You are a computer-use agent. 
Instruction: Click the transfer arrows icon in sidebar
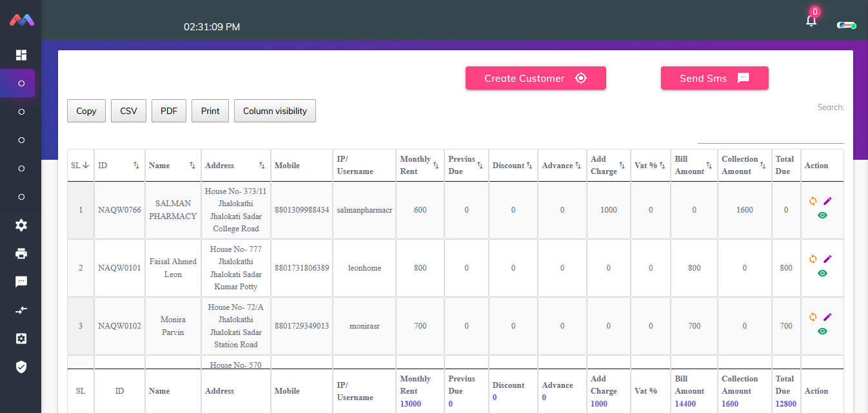(21, 310)
